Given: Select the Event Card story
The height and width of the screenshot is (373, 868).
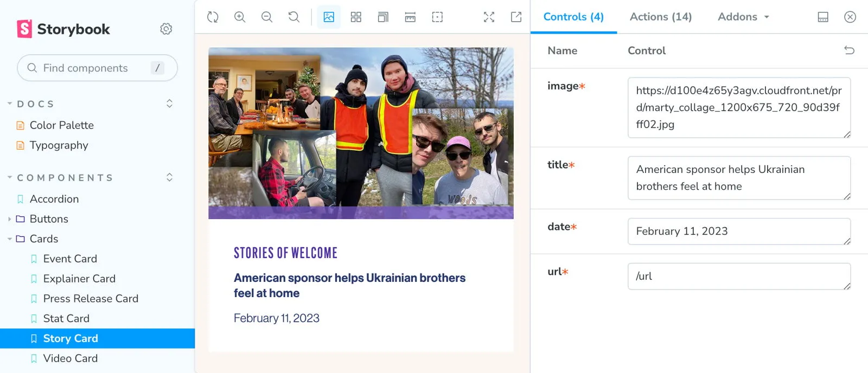Looking at the screenshot, I should (x=70, y=259).
